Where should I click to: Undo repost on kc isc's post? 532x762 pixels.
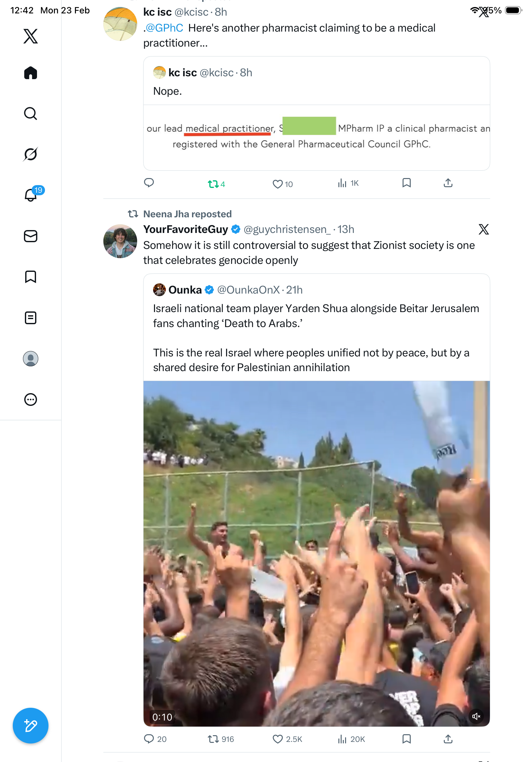[213, 184]
